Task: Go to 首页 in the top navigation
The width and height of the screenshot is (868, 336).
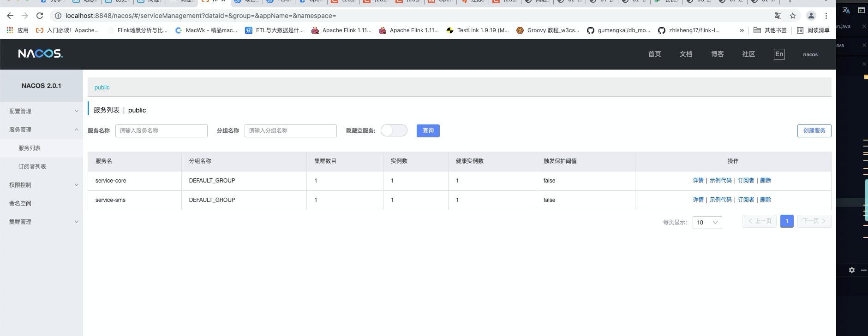Action: [x=654, y=54]
